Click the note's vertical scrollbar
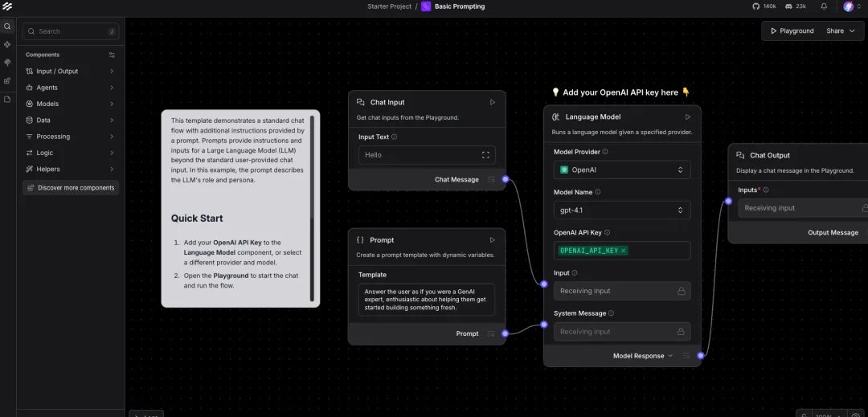This screenshot has height=417, width=868. click(x=312, y=208)
